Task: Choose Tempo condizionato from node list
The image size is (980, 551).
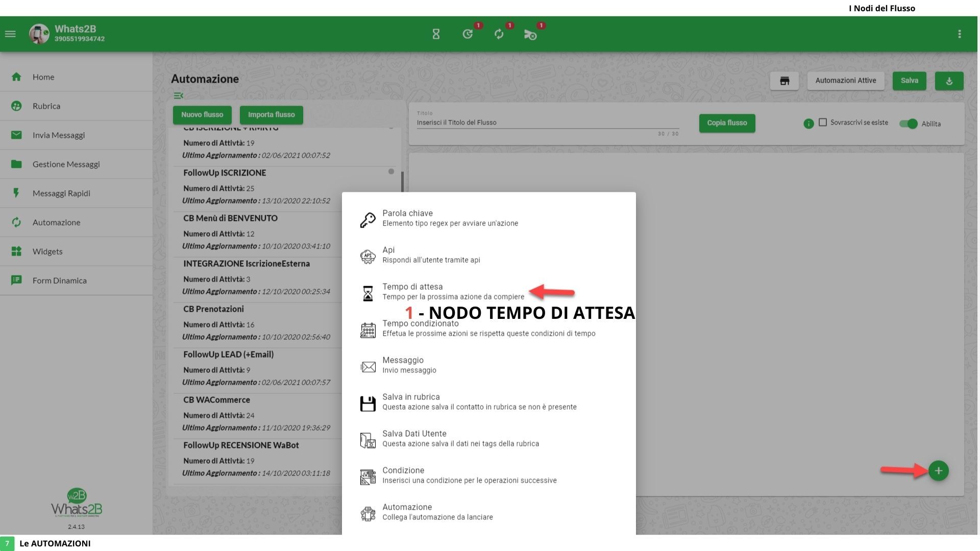Action: (489, 330)
